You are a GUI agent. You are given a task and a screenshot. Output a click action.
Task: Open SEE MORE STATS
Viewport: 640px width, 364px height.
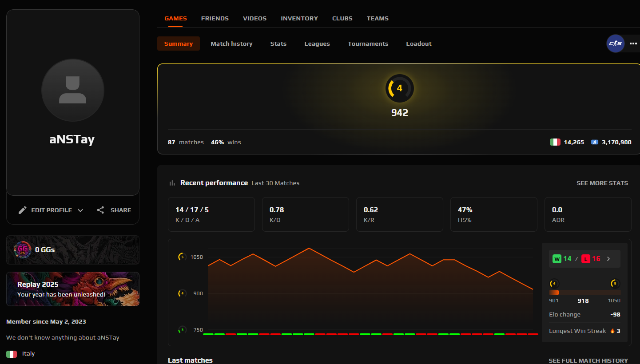point(602,183)
